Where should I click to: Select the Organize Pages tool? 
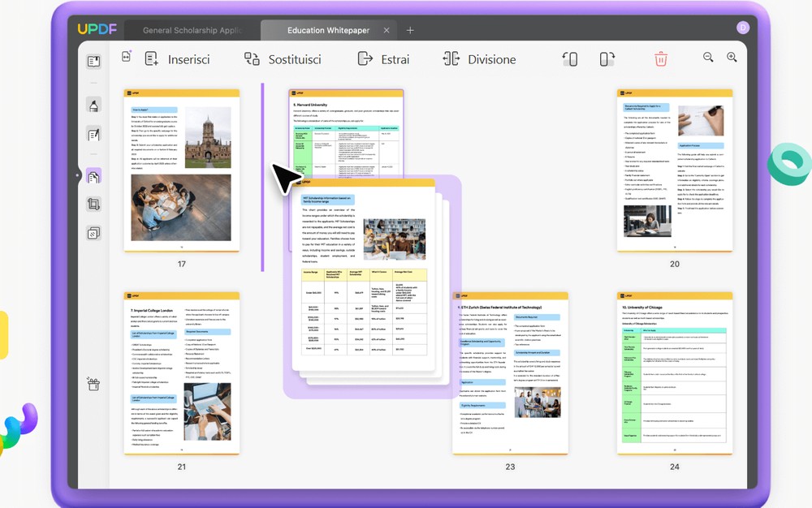[93, 177]
